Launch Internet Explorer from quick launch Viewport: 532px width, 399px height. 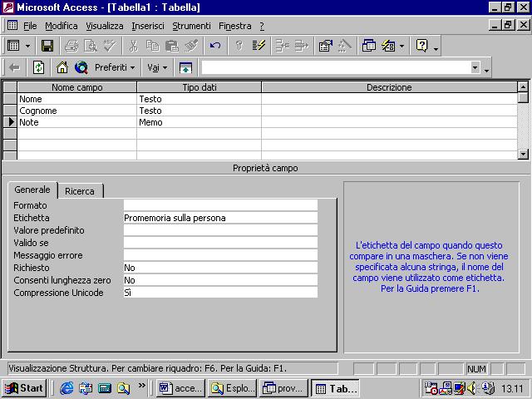click(66, 388)
